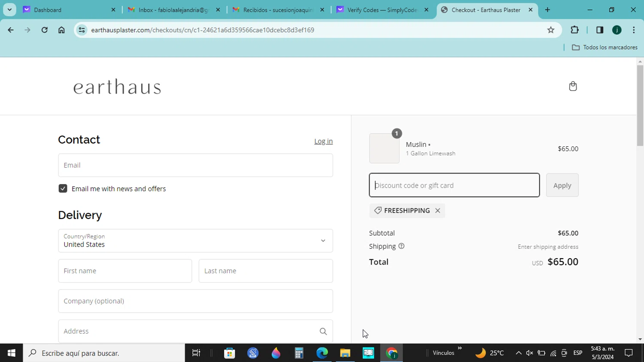Image resolution: width=644 pixels, height=362 pixels.
Task: Open the Chrome profile avatar
Action: coord(617,30)
